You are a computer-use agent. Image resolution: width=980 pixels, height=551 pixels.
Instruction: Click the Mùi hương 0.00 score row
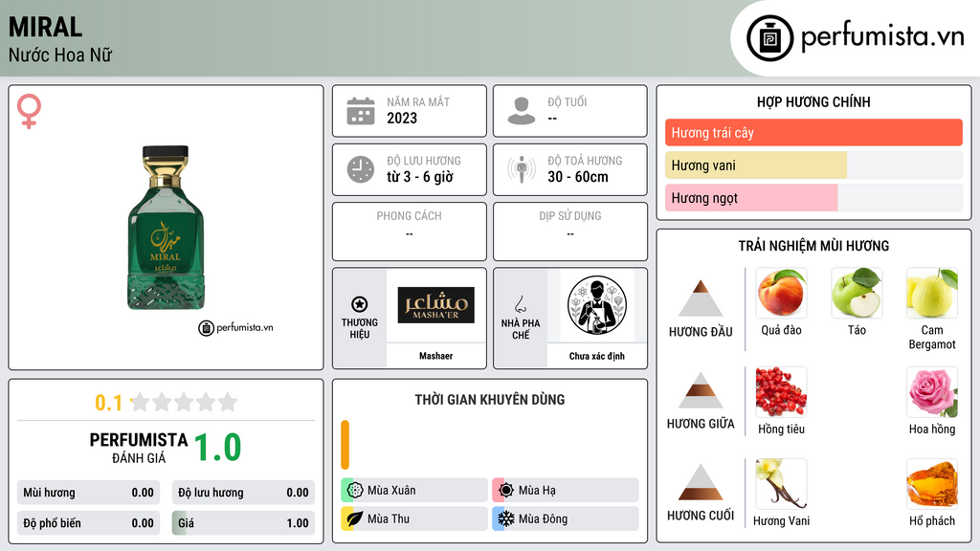pos(88,493)
